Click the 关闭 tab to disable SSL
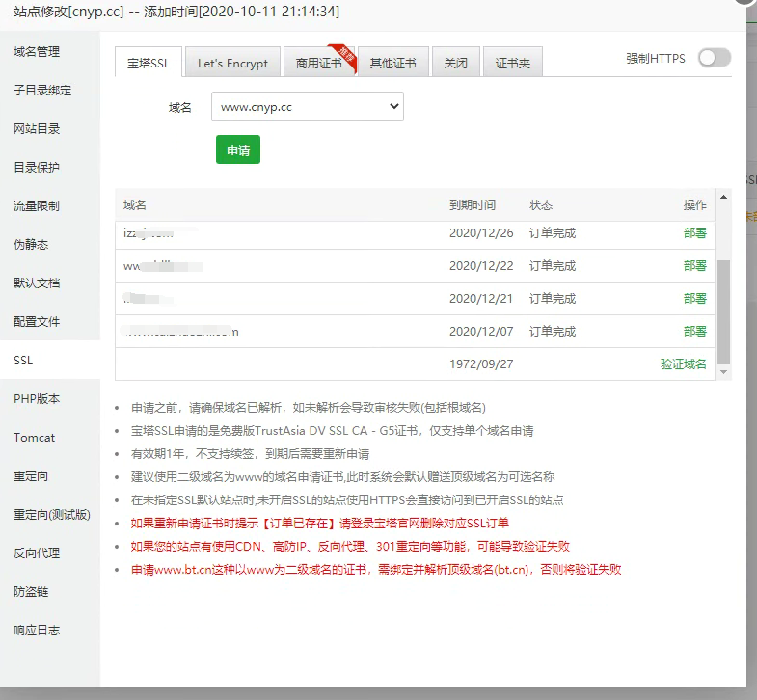The image size is (757, 700). pos(455,64)
